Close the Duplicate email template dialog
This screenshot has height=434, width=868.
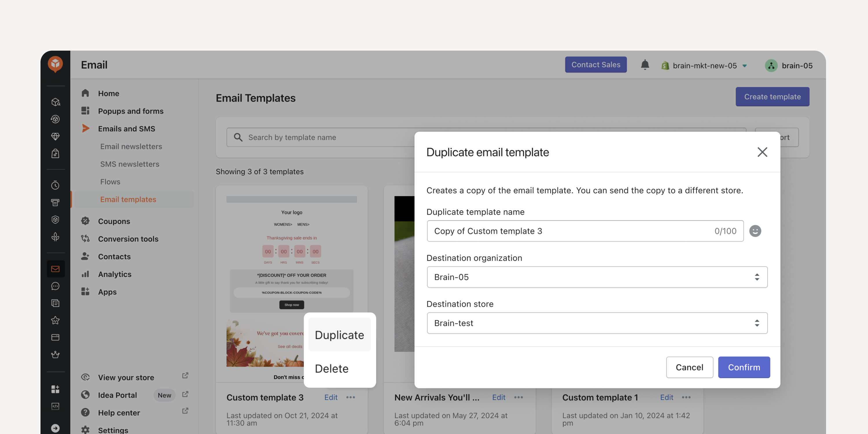[762, 152]
